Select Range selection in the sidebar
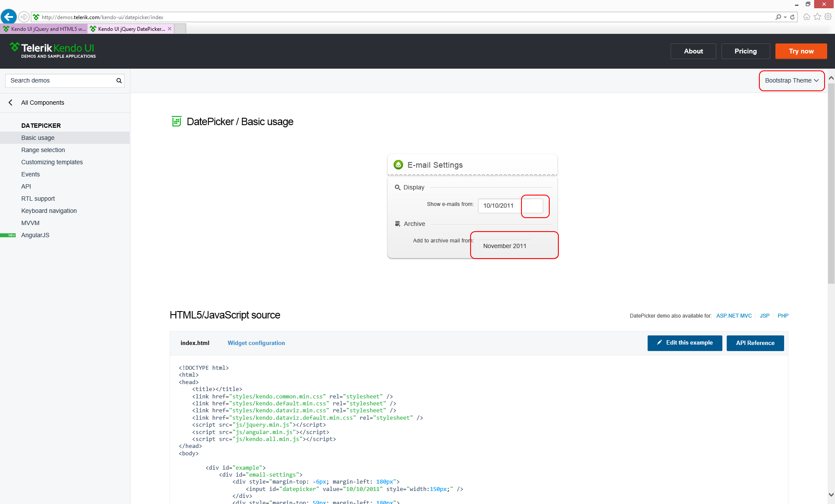Screen dimensions: 835x504 tap(43, 150)
